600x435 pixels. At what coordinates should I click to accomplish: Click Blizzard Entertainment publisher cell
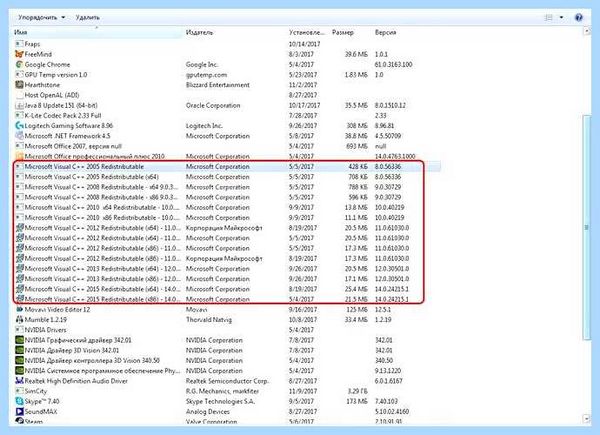tap(218, 85)
